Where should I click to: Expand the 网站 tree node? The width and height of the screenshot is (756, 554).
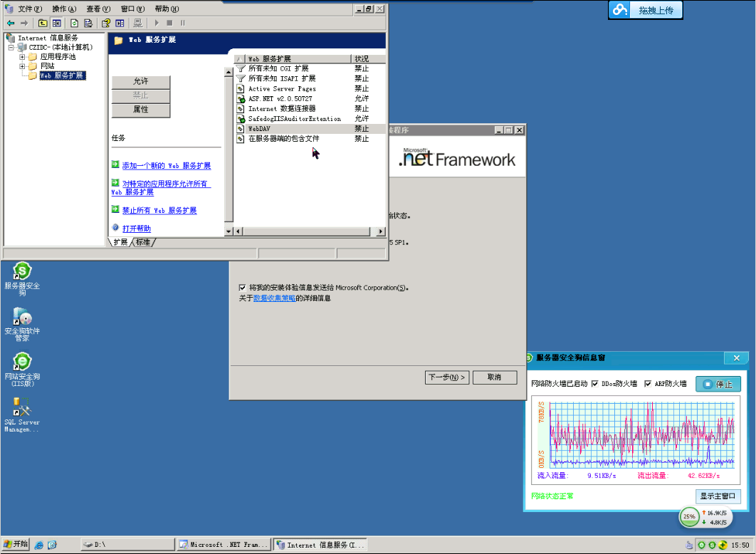21,66
